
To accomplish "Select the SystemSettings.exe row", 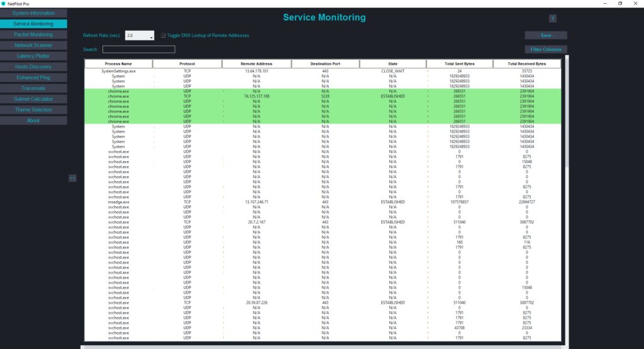I will [323, 71].
